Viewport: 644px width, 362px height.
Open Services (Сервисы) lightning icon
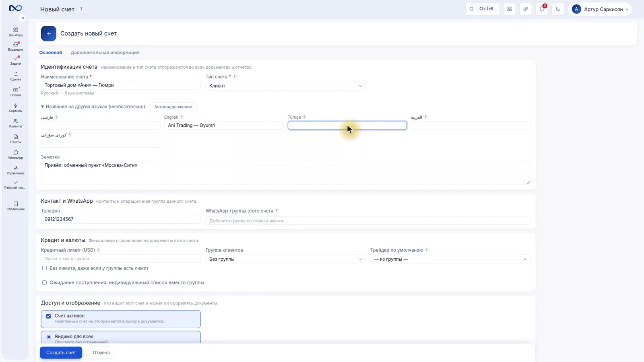coord(16,107)
